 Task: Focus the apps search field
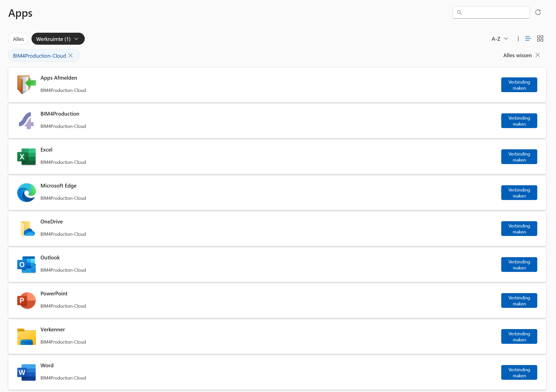[x=491, y=12]
